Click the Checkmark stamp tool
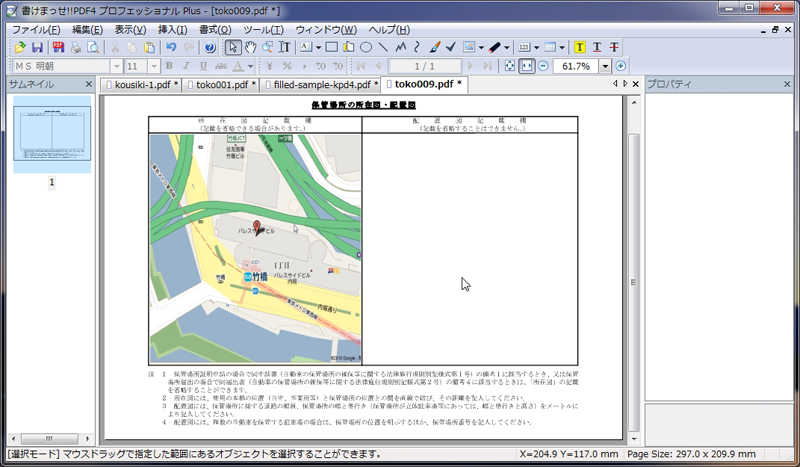Viewport: 800px width, 467px height. pyautogui.click(x=451, y=47)
